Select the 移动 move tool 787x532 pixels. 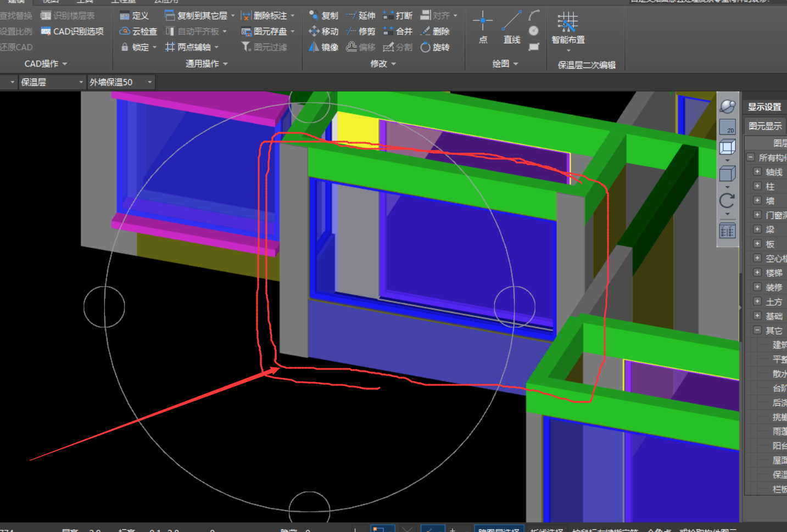pos(324,31)
